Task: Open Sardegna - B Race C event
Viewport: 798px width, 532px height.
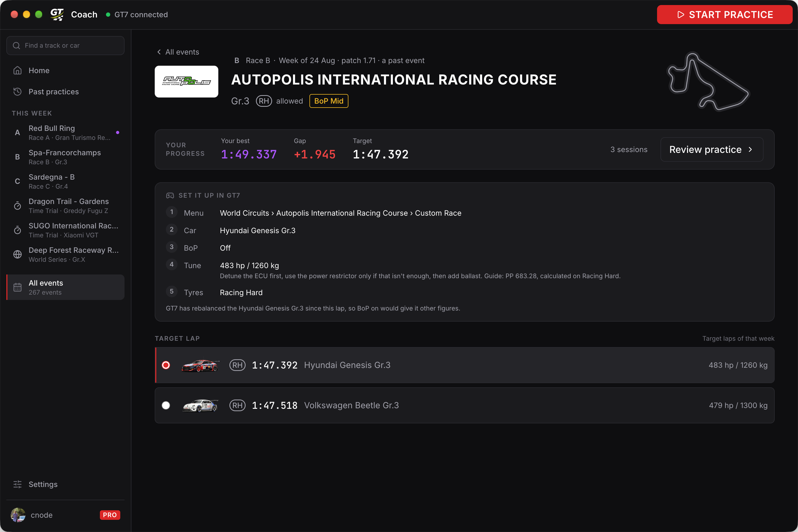Action: pyautogui.click(x=65, y=181)
